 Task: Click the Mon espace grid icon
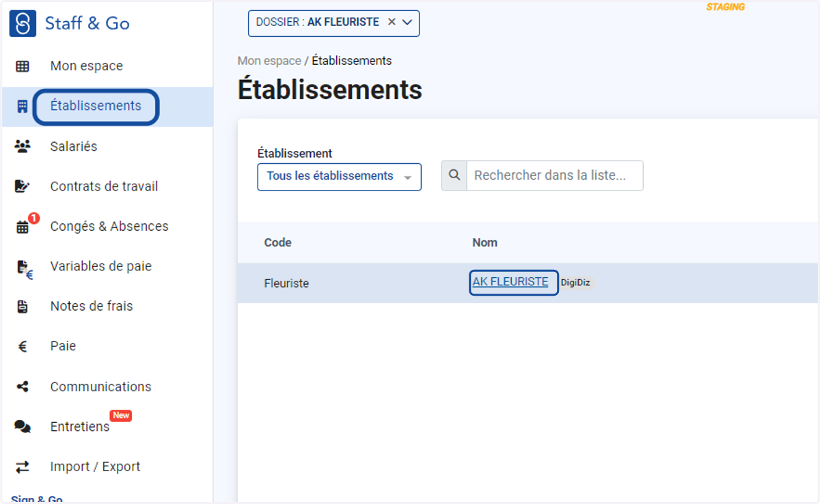point(23,66)
